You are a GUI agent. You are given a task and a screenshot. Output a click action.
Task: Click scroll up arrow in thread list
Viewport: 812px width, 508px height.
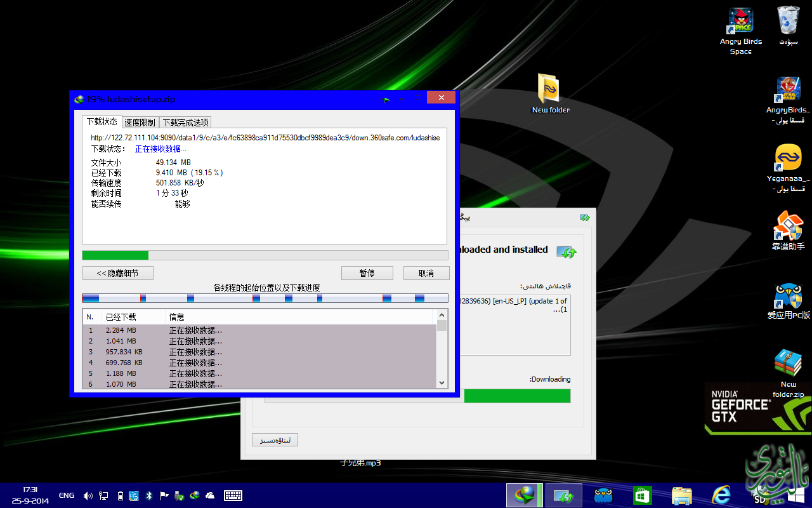coord(442,315)
